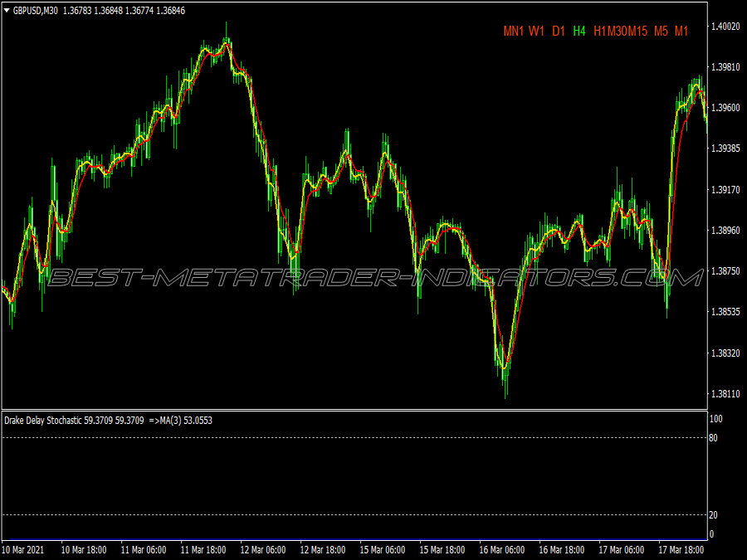Click price level 1.39385 on the scale

[x=725, y=149]
